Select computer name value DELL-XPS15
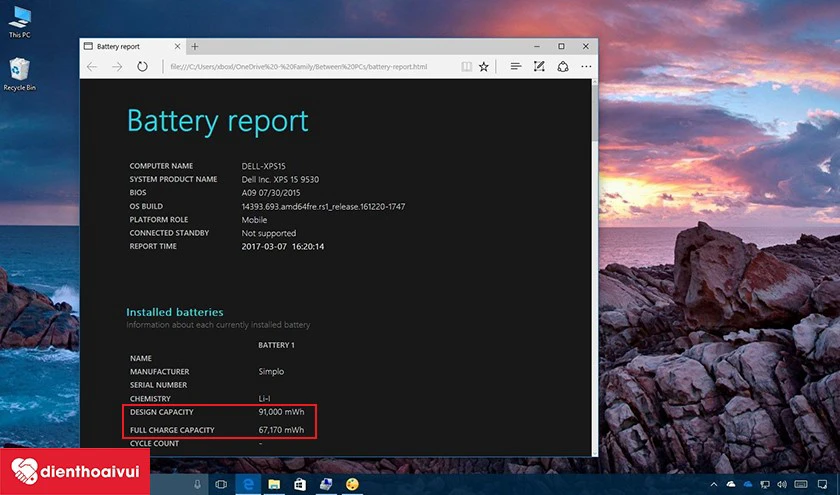 pos(264,166)
